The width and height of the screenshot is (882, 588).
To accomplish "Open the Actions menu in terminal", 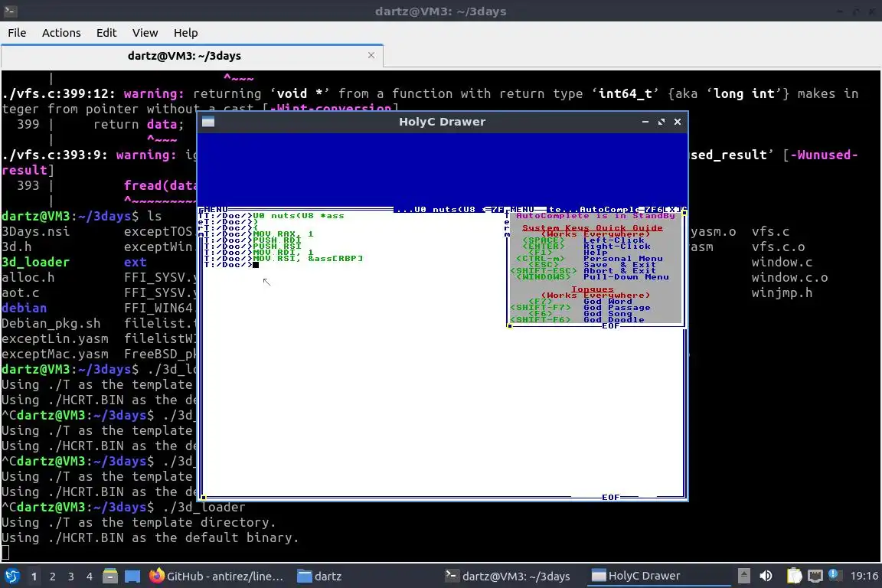I will pos(61,33).
